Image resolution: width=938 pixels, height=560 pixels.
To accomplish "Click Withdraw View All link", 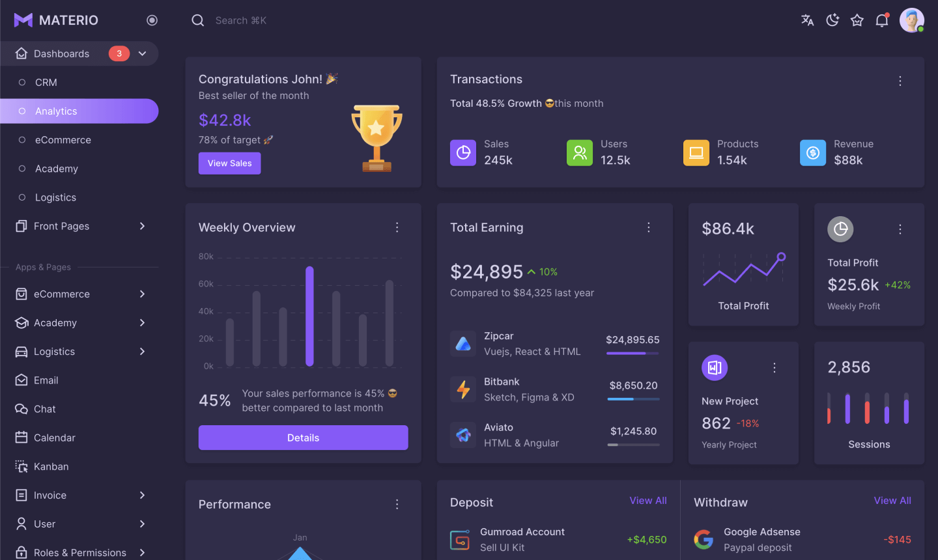I will [x=892, y=500].
